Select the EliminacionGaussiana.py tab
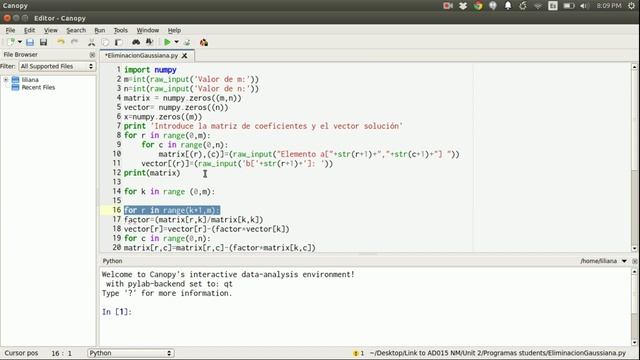640x360 pixels. tap(142, 56)
